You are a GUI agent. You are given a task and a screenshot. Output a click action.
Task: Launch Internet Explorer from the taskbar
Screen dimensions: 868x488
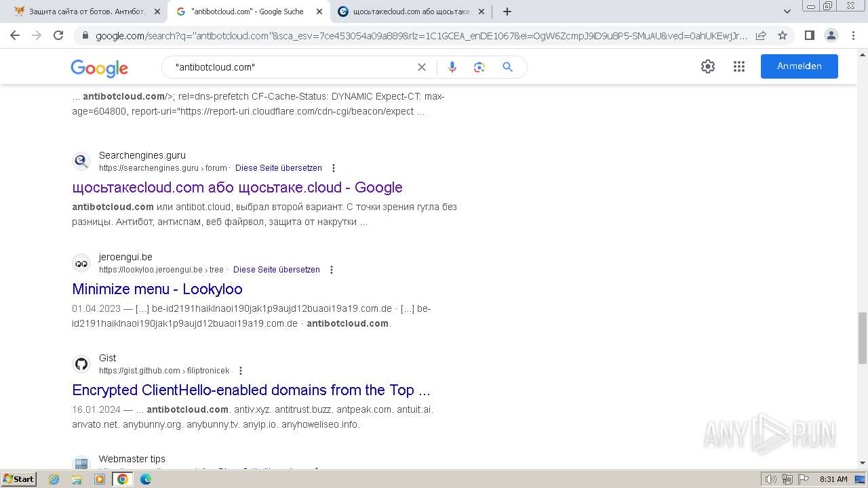pyautogui.click(x=54, y=479)
